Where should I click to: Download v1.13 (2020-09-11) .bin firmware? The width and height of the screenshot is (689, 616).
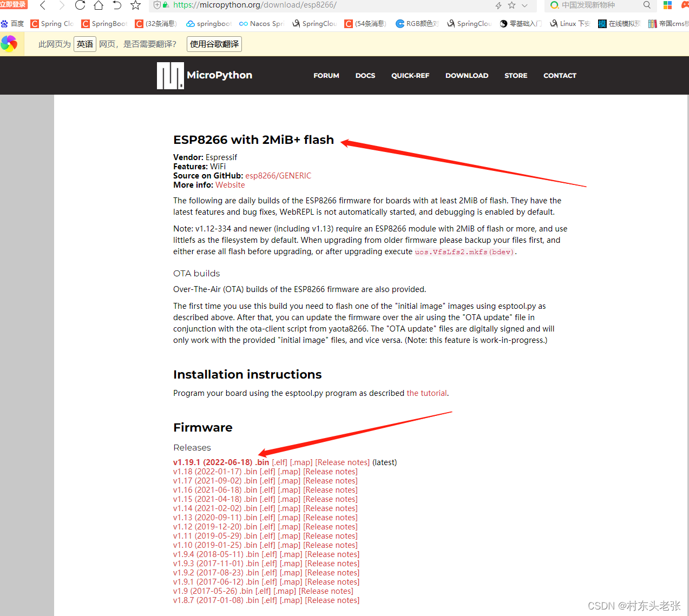pos(215,518)
